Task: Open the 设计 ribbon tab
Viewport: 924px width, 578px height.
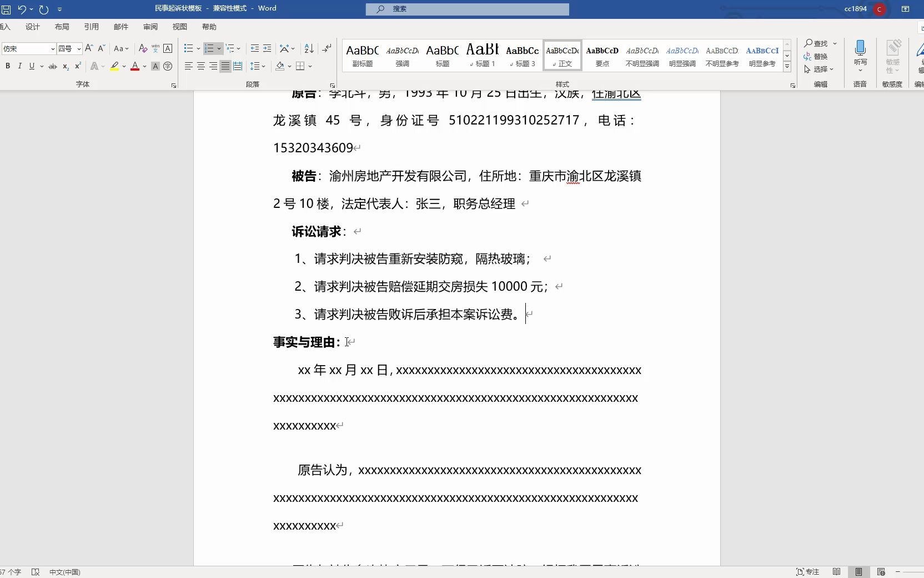Action: coord(33,27)
